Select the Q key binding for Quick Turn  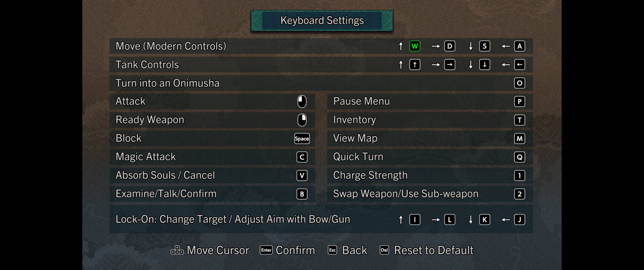click(x=520, y=157)
